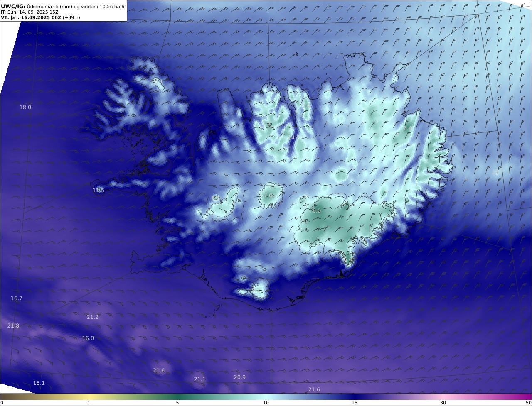Image resolution: width=532 pixels, height=406 pixels.
Task: Click the 21.8 value label on the map
Action: [x=13, y=325]
